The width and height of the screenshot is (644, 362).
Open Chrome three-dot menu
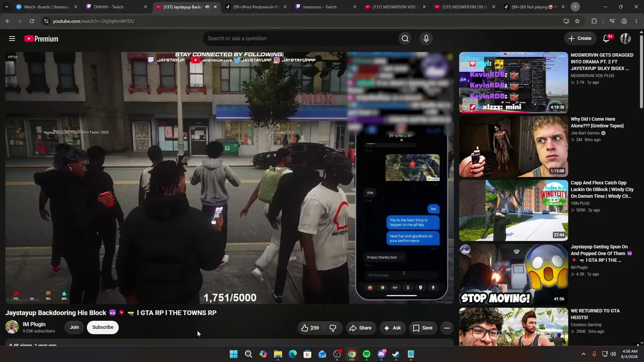point(636,21)
